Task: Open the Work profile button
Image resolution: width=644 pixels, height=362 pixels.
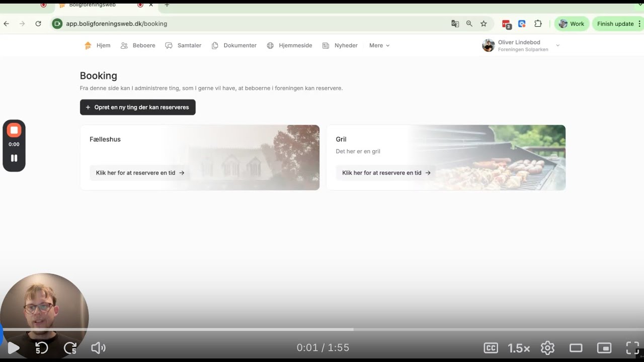Action: tap(572, 24)
